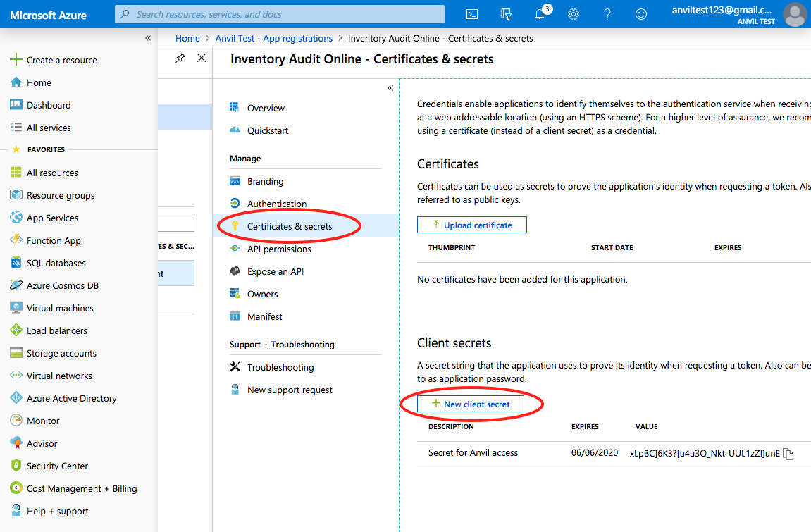
Task: Open the help question mark icon
Action: 607,13
